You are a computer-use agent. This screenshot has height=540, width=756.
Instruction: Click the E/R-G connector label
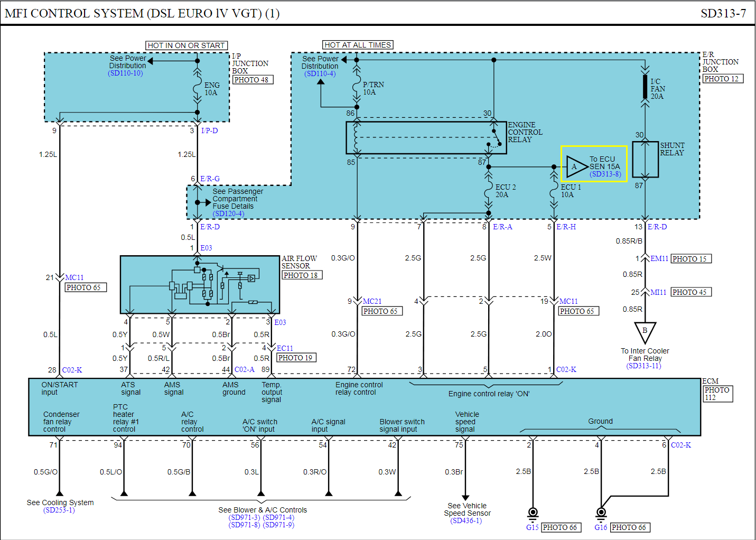coord(210,179)
